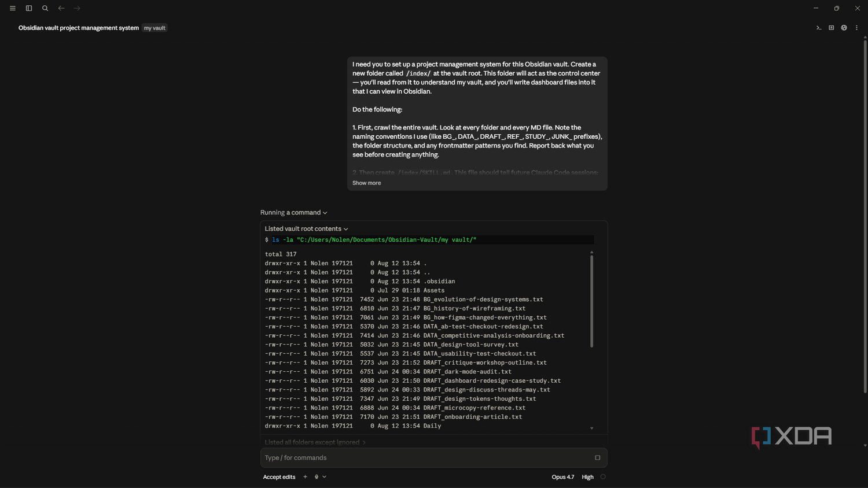Screen dimensions: 868x488
Task: Open the preview pane icon
Action: click(832, 28)
